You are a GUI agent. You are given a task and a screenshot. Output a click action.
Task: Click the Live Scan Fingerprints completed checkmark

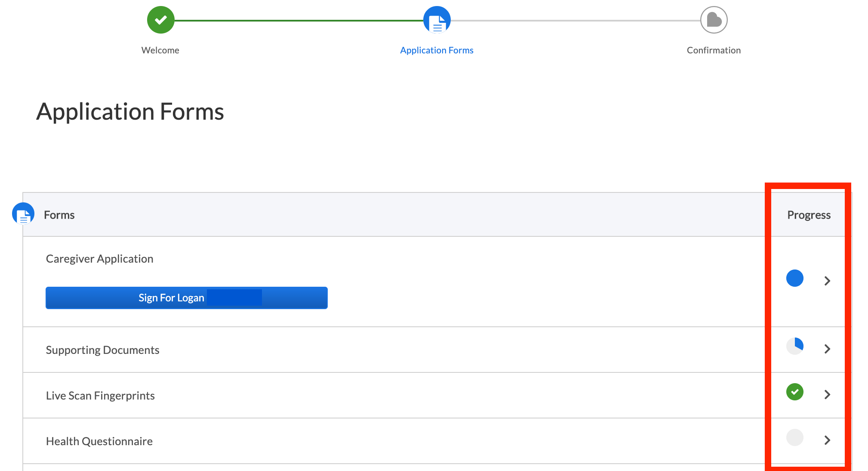tap(794, 392)
